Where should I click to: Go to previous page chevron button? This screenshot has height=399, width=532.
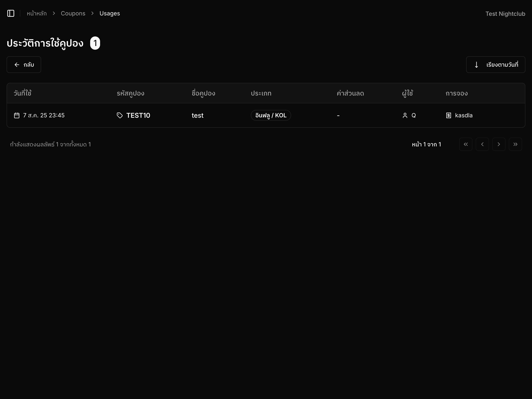click(482, 144)
